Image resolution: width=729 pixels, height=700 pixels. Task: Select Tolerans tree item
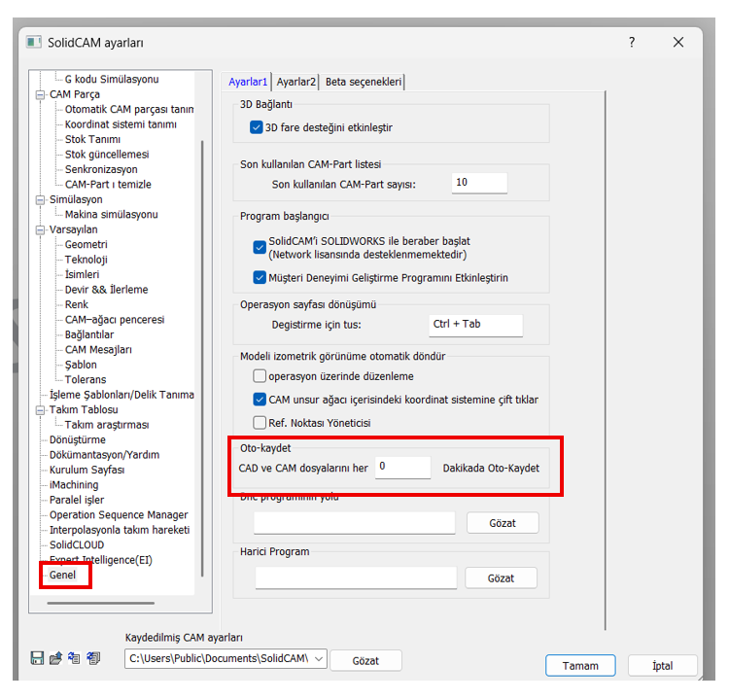coord(86,379)
